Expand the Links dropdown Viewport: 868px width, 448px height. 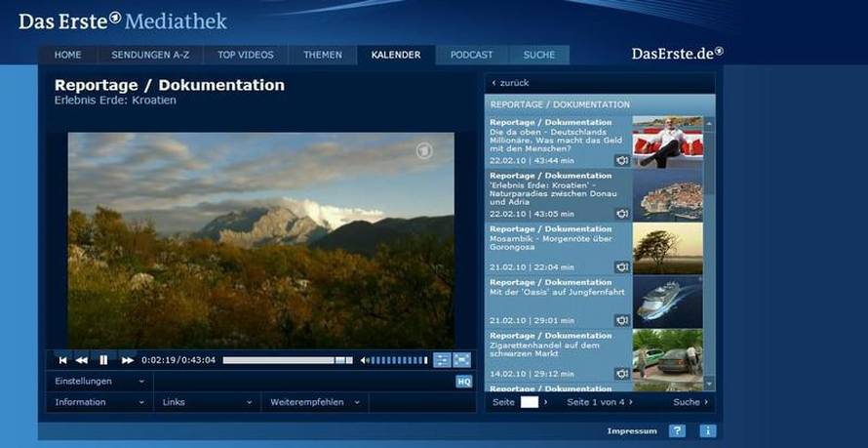pos(207,402)
